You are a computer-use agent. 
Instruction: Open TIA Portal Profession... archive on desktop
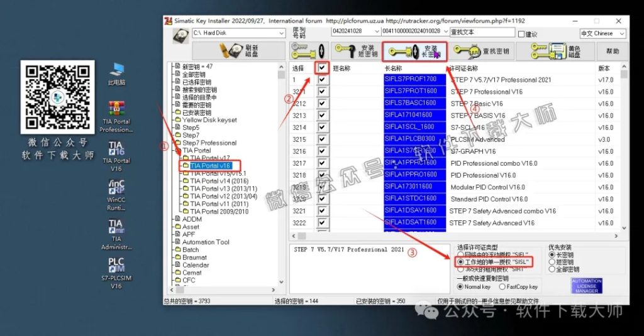[116, 117]
